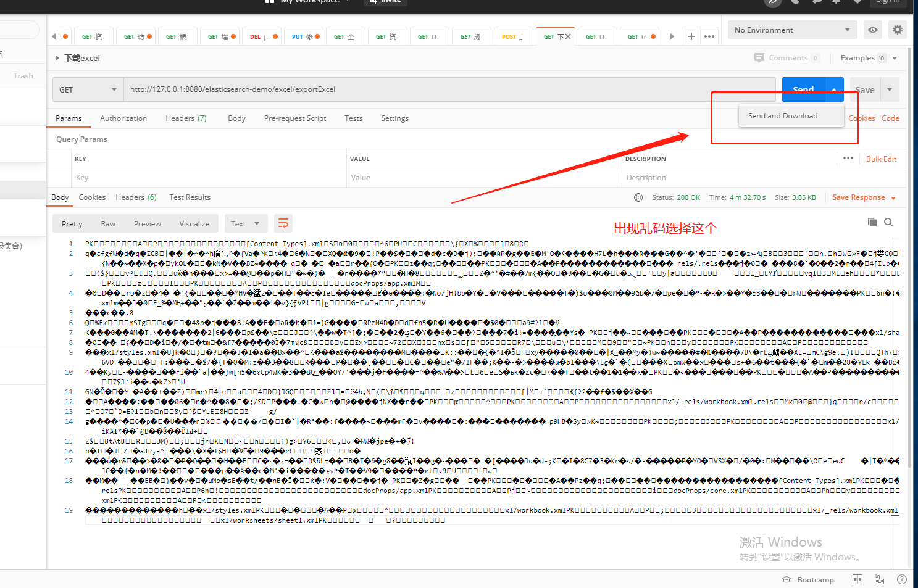Switch to request Headers (7) tab
This screenshot has height=588, width=918.
[186, 118]
